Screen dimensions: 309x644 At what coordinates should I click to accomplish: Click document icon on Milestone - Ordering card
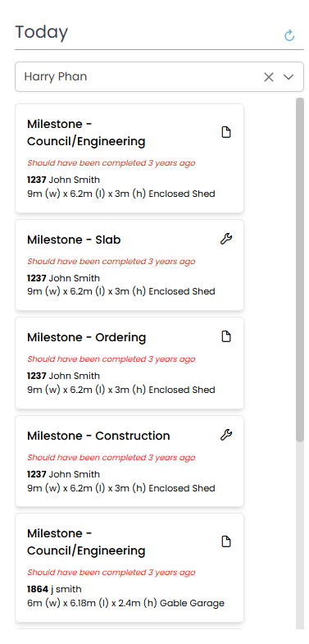coord(226,337)
